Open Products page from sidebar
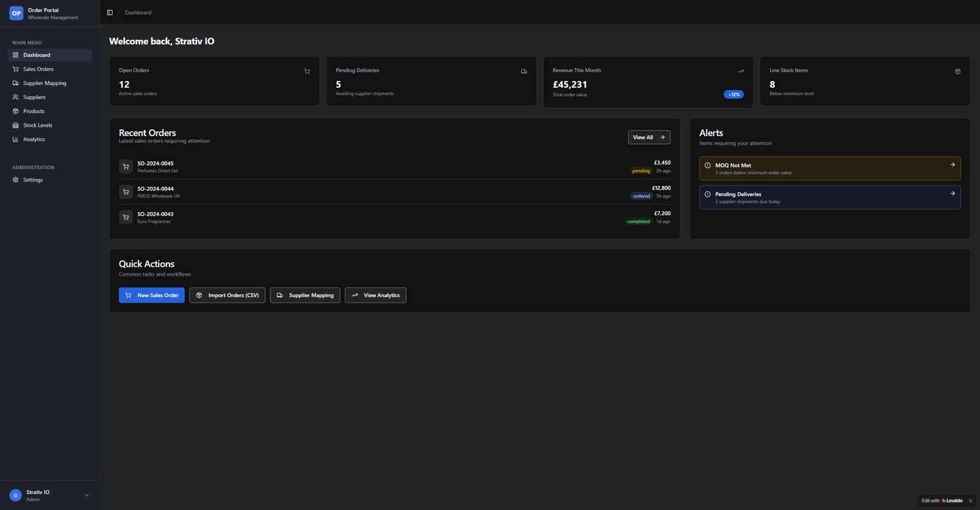The width and height of the screenshot is (980, 510). (50, 112)
